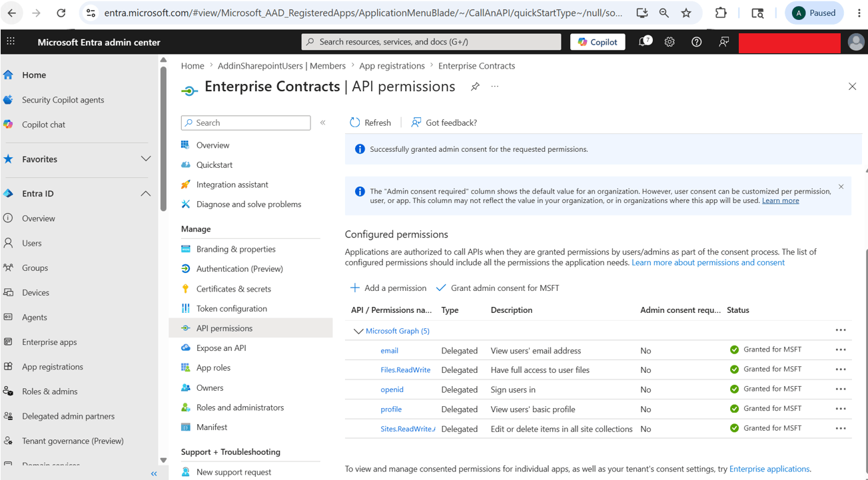Open Overview in the app menu
868x480 pixels.
(x=213, y=145)
